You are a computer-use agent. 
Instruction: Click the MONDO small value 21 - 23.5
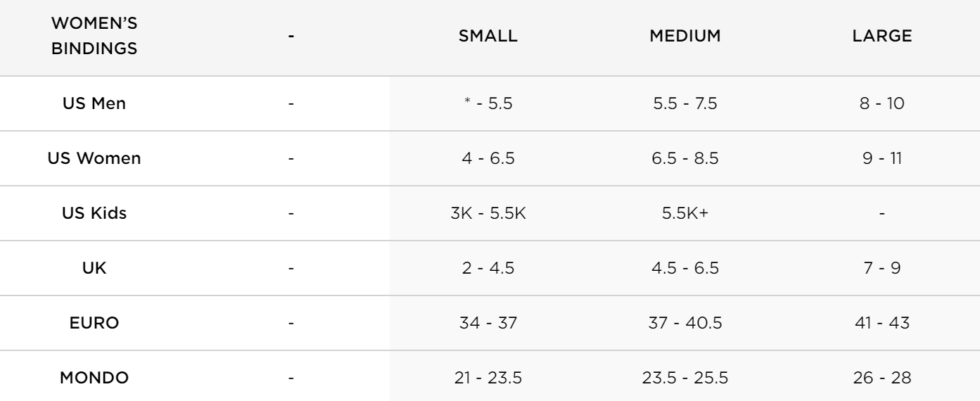pos(488,378)
